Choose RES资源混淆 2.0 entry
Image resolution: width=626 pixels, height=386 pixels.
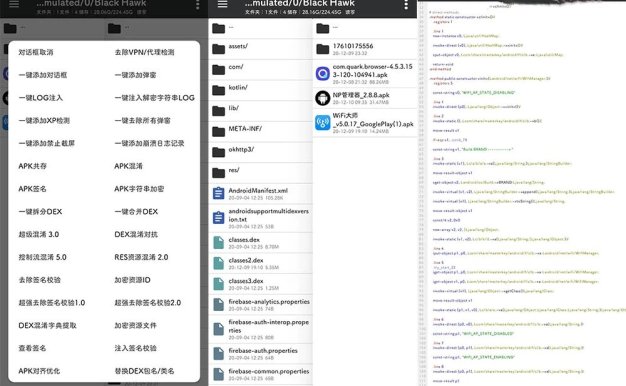pyautogui.click(x=141, y=257)
